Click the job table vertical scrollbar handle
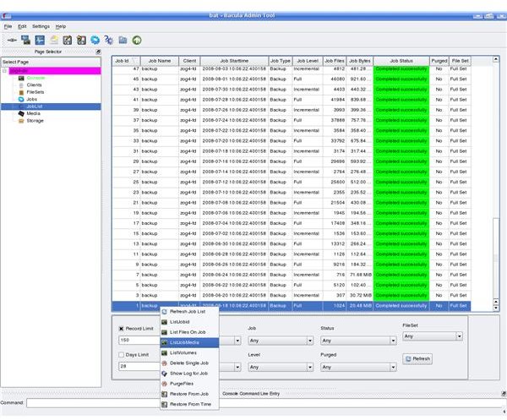 [x=496, y=258]
